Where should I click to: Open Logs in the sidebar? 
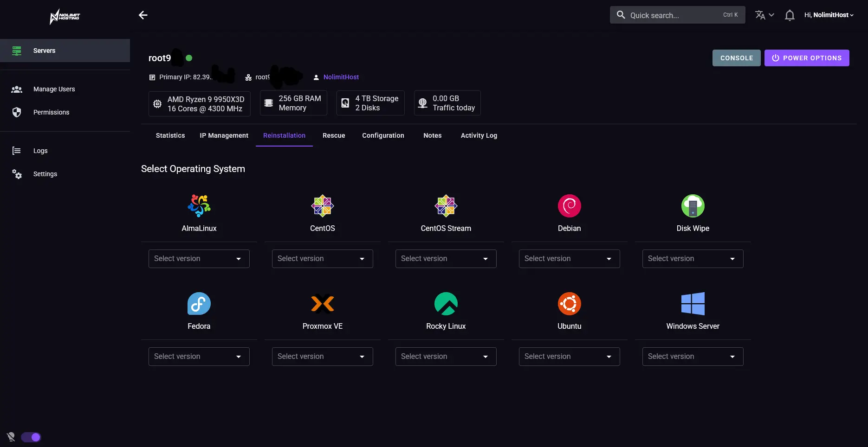[65, 151]
